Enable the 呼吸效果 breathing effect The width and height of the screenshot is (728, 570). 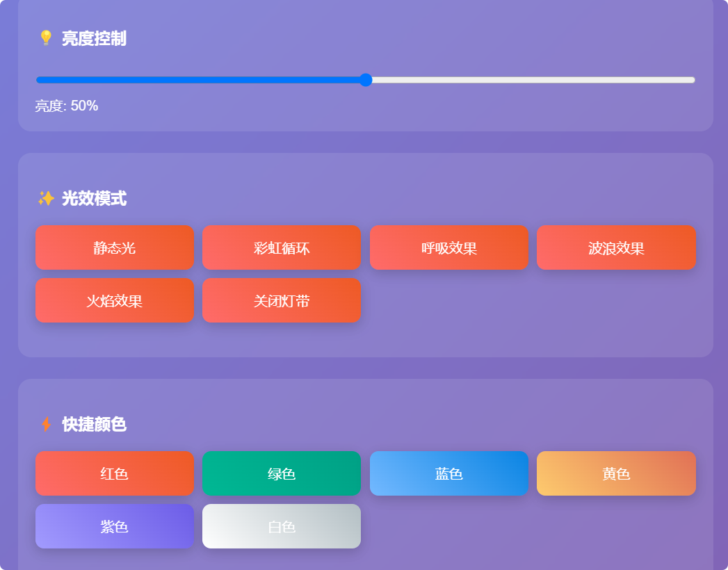(x=449, y=247)
